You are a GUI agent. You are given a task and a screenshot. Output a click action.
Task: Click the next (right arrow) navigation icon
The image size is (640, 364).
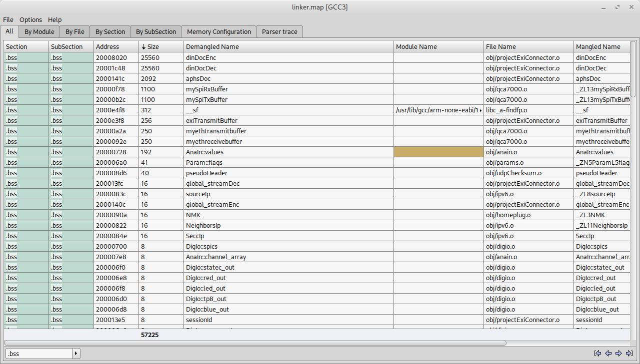(618, 354)
